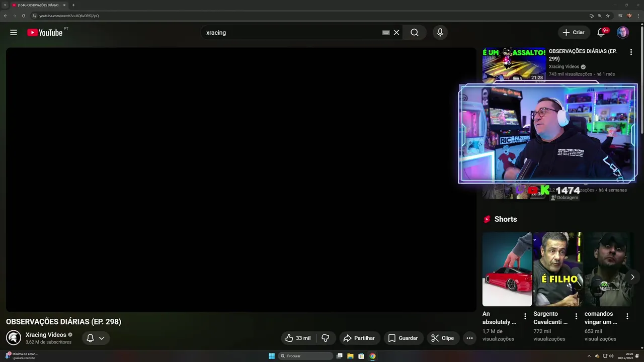Open the cast/install icon in address bar

point(591,16)
